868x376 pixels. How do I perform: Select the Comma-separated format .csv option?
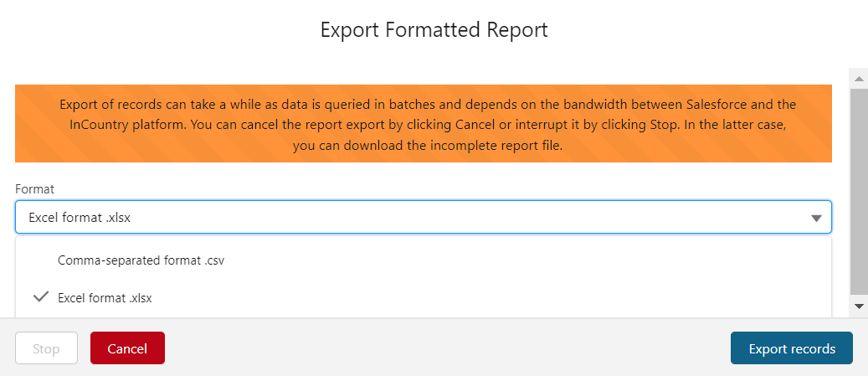[141, 260]
